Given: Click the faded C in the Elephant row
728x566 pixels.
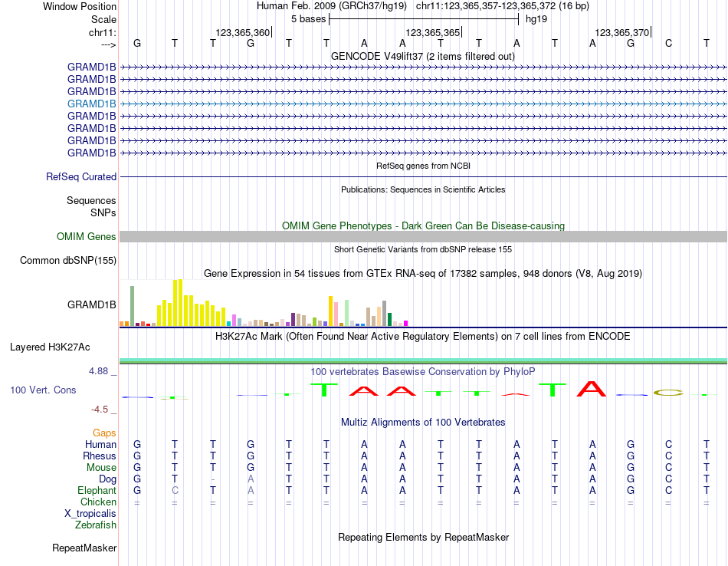Looking at the screenshot, I should 175,490.
